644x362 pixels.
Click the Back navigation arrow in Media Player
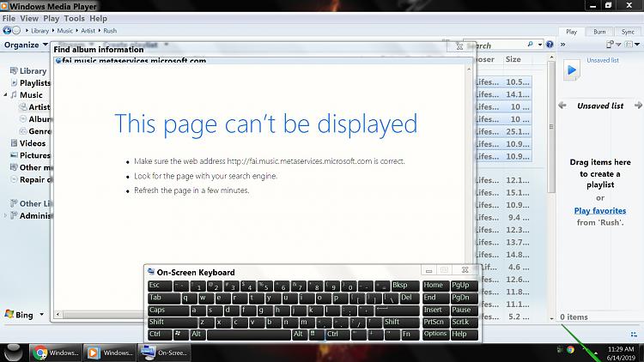coord(7,30)
